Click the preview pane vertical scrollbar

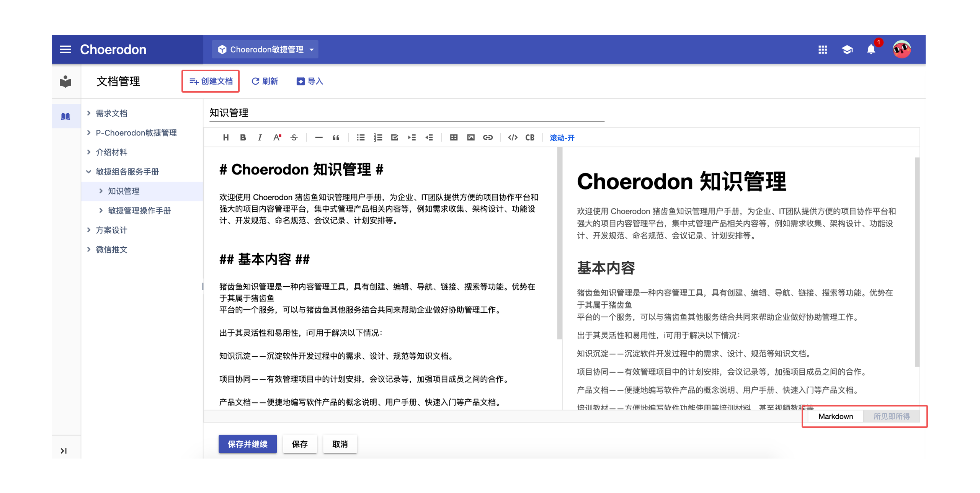(917, 262)
